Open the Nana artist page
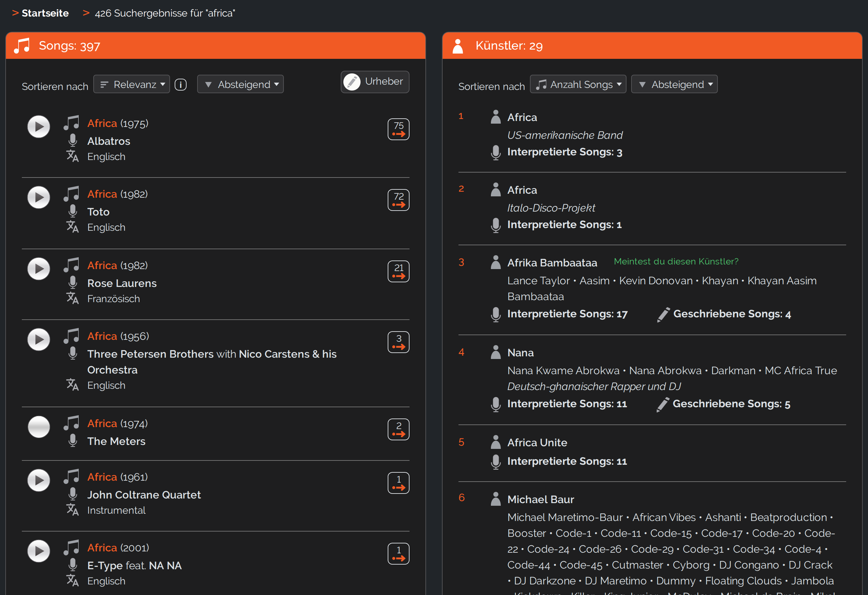The height and width of the screenshot is (595, 868). pos(520,353)
